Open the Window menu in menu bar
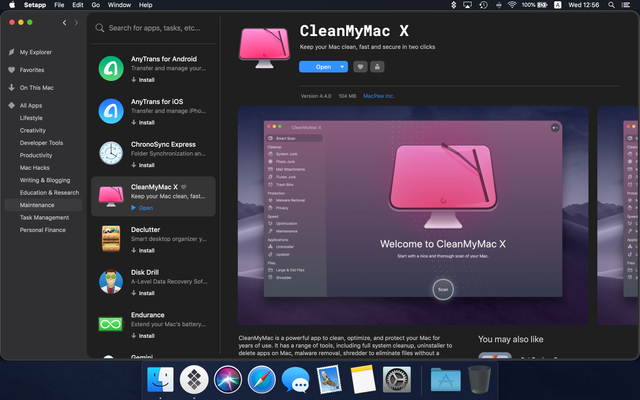Image resolution: width=640 pixels, height=400 pixels. (x=120, y=5)
